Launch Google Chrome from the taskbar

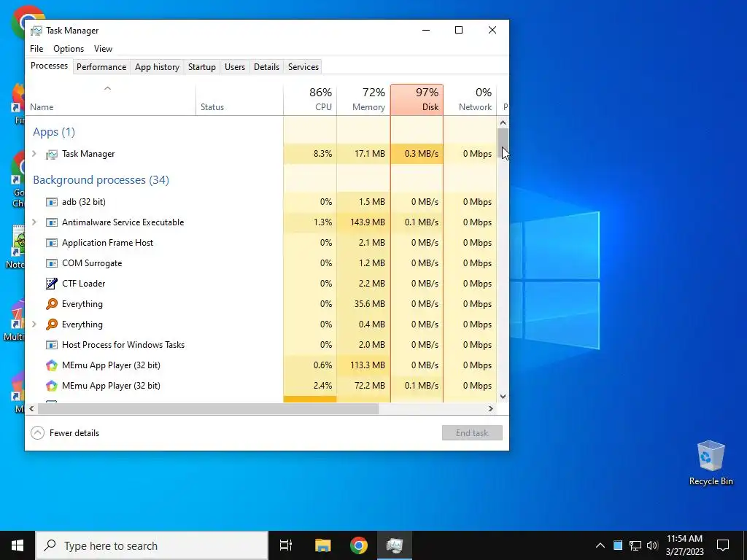359,545
